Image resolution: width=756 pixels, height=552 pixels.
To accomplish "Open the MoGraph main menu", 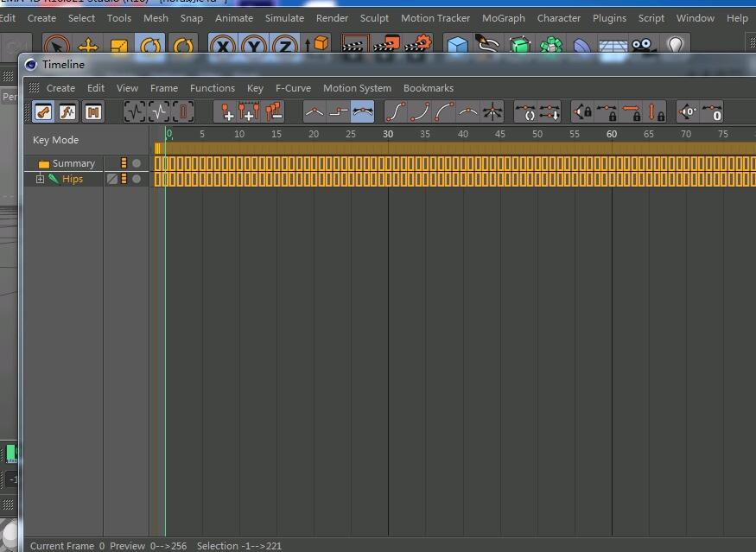I will 504,18.
